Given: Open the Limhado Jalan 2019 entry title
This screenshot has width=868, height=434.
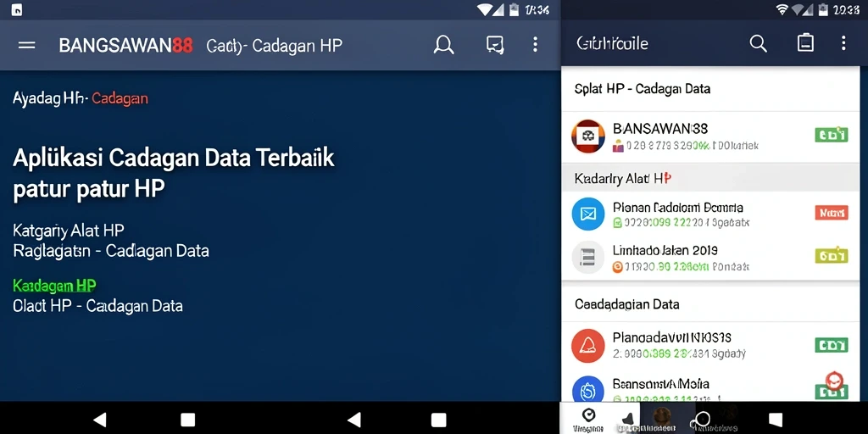Looking at the screenshot, I should tap(665, 250).
